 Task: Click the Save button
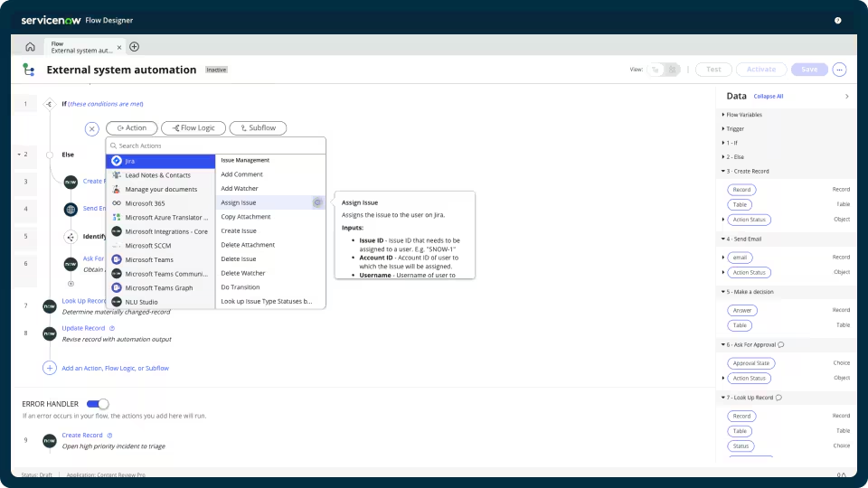809,70
